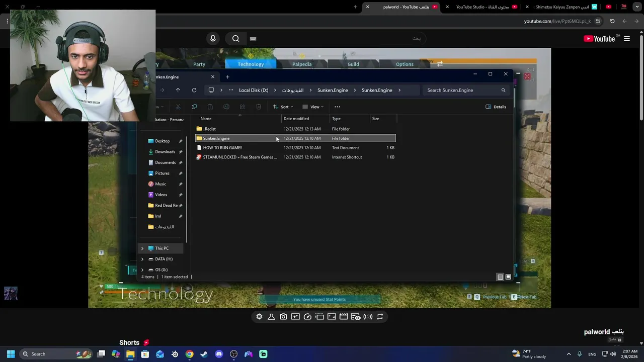The height and width of the screenshot is (362, 644).
Task: Switch to the Guild game tab
Action: pos(353,64)
